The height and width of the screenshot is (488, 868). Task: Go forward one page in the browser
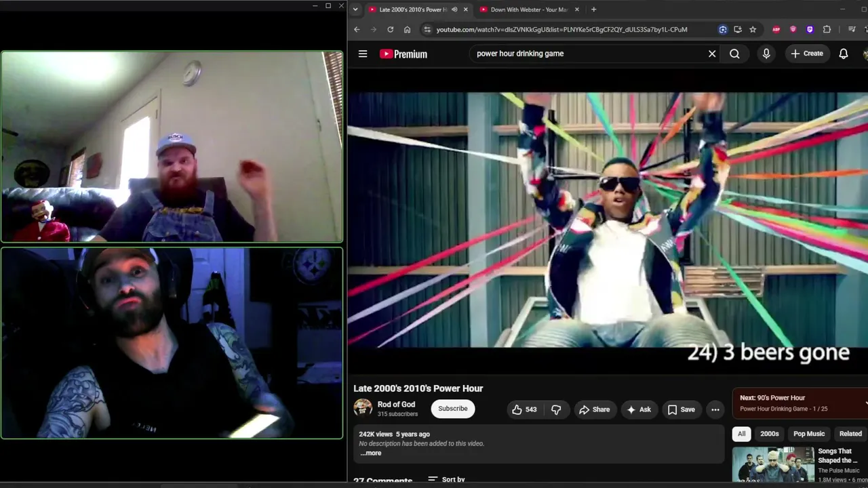click(373, 29)
